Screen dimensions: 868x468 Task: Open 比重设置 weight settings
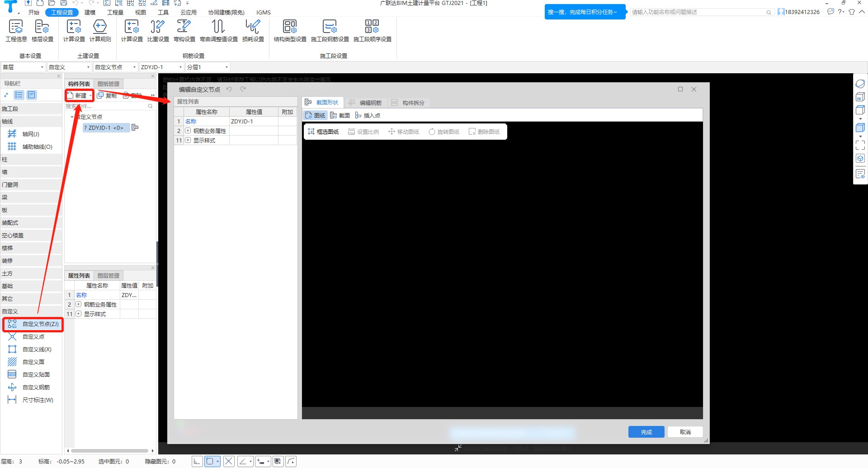(x=158, y=31)
